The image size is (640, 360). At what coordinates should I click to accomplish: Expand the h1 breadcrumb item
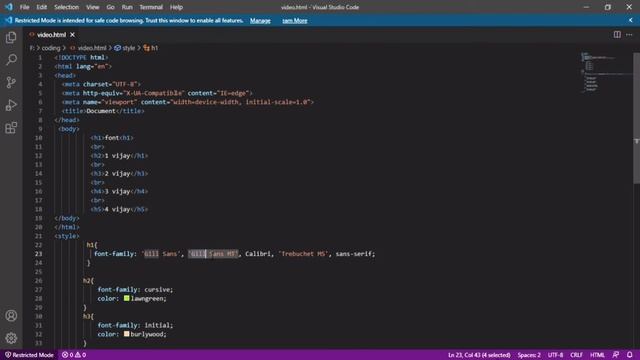151,48
